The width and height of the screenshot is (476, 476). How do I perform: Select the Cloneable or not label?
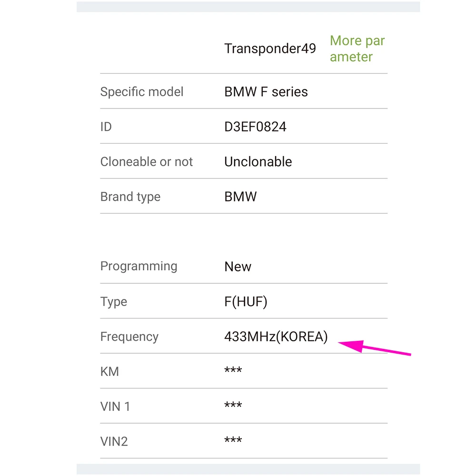click(x=147, y=162)
